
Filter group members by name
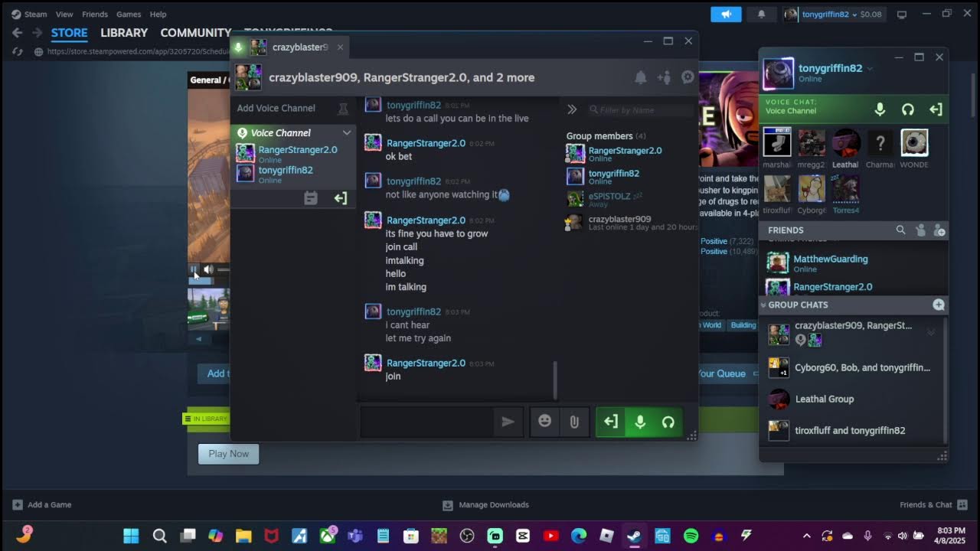642,110
